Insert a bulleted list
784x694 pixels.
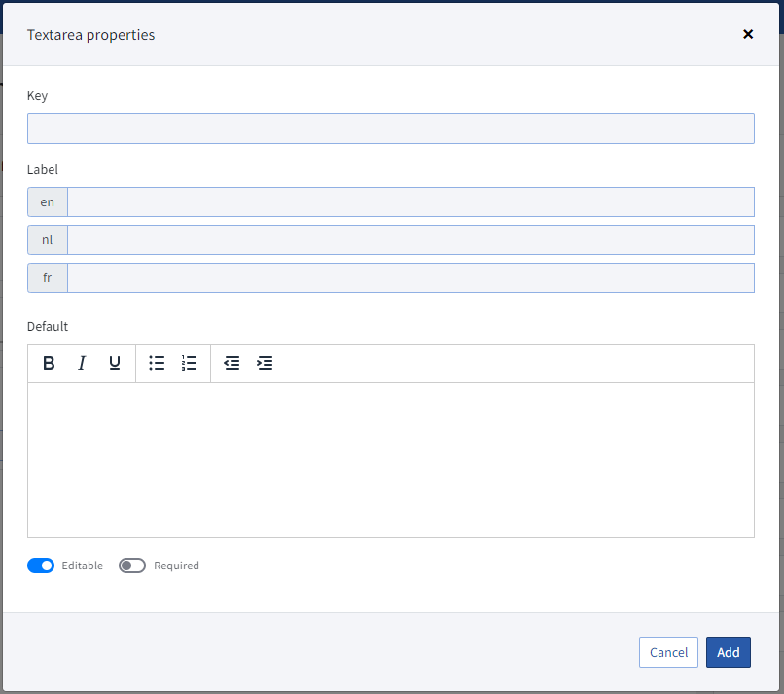coord(157,363)
